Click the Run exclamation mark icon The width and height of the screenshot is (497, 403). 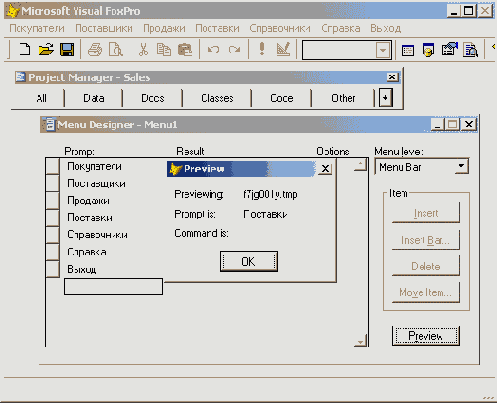[262, 49]
